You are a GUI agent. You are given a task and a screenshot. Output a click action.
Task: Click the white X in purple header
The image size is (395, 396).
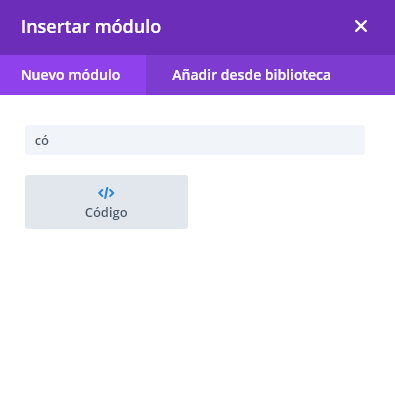tap(361, 26)
